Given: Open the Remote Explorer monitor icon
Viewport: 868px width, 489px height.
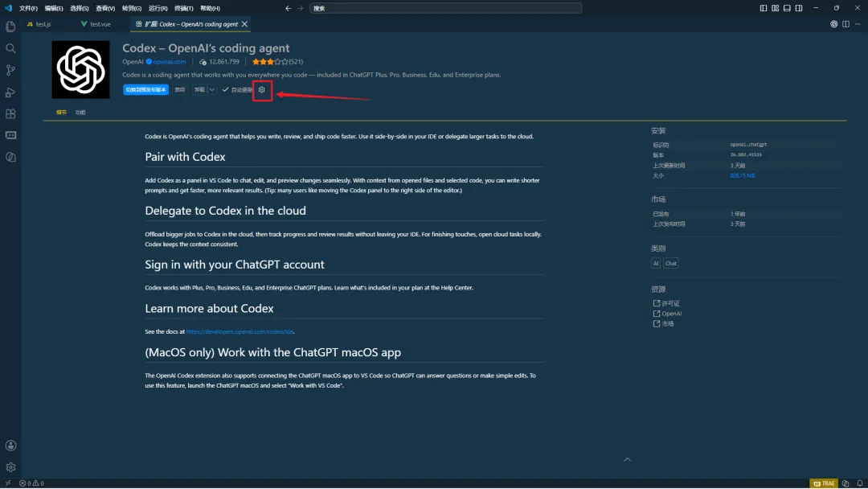Looking at the screenshot, I should pyautogui.click(x=10, y=135).
